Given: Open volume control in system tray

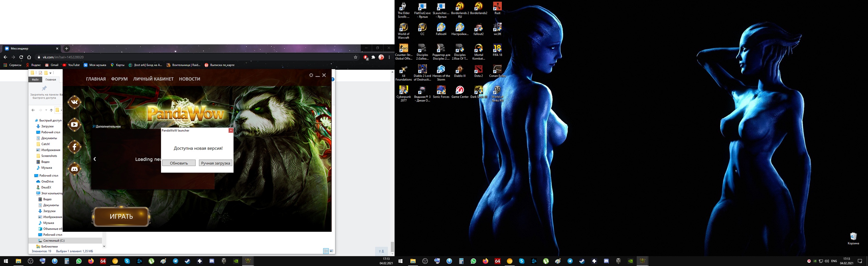Looking at the screenshot, I should pos(827,261).
